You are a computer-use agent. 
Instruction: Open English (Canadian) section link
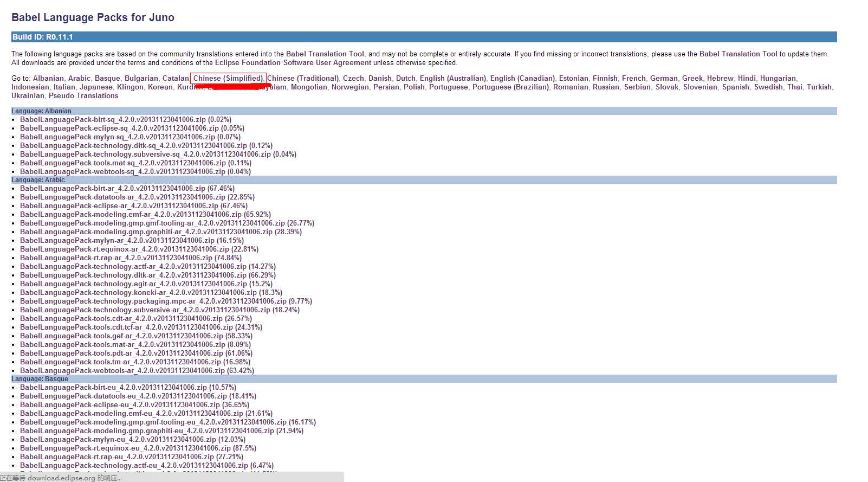pos(522,78)
